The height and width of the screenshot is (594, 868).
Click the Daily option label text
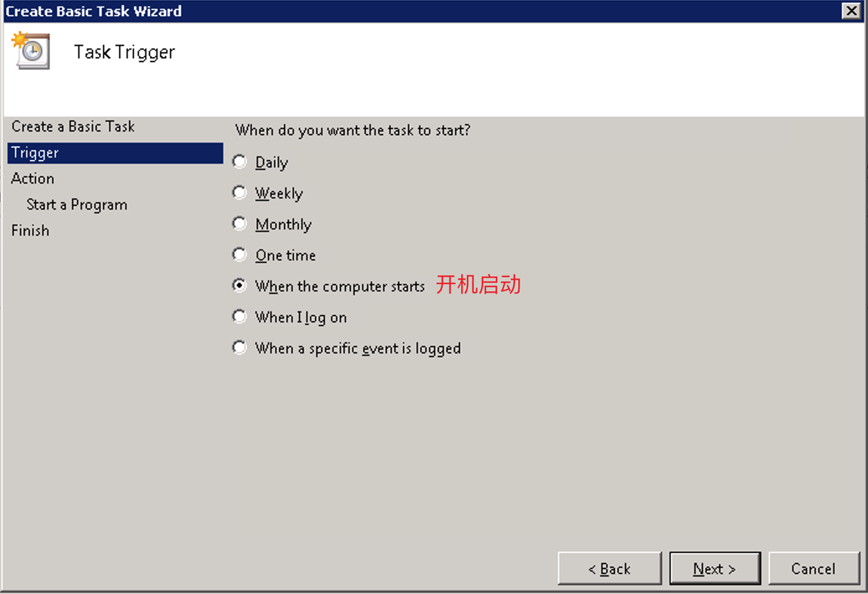272,162
